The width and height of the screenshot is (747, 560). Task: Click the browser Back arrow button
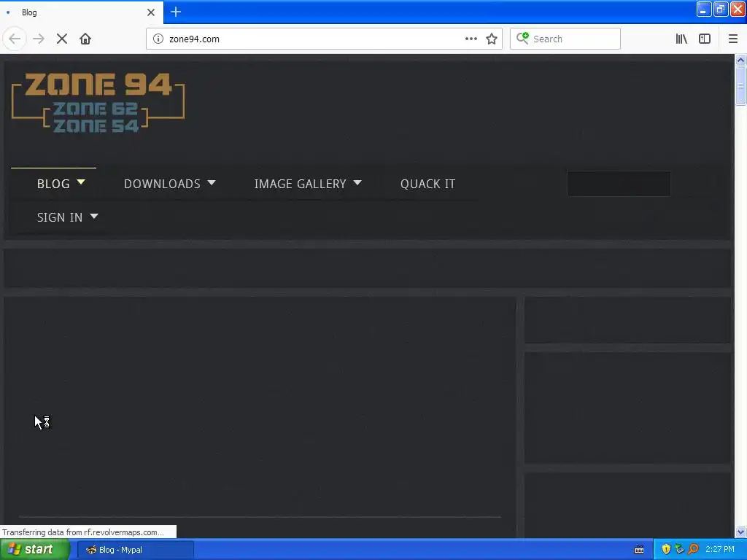[x=15, y=39]
